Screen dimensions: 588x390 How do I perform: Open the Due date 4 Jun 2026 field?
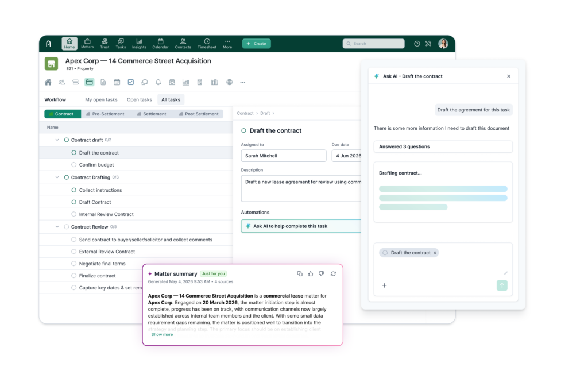point(347,156)
